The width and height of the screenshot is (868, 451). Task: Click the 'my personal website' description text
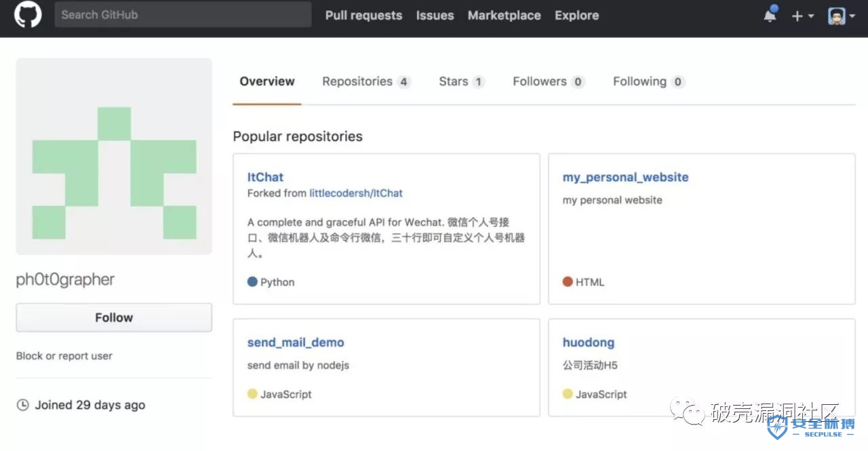point(612,200)
